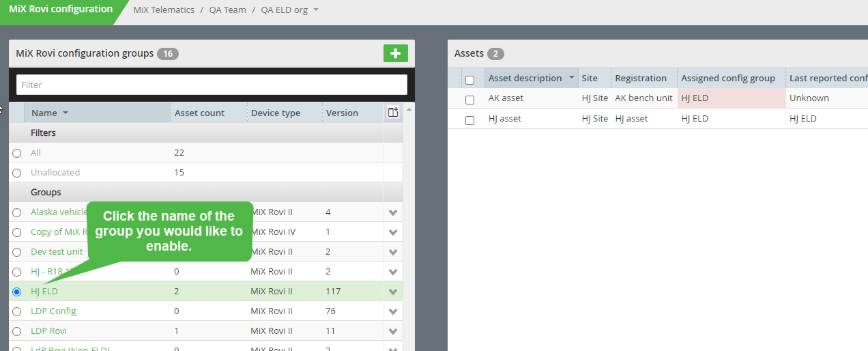Image resolution: width=868 pixels, height=351 pixels.
Task: Expand the Alaska vehicle row chevron
Action: (x=393, y=212)
